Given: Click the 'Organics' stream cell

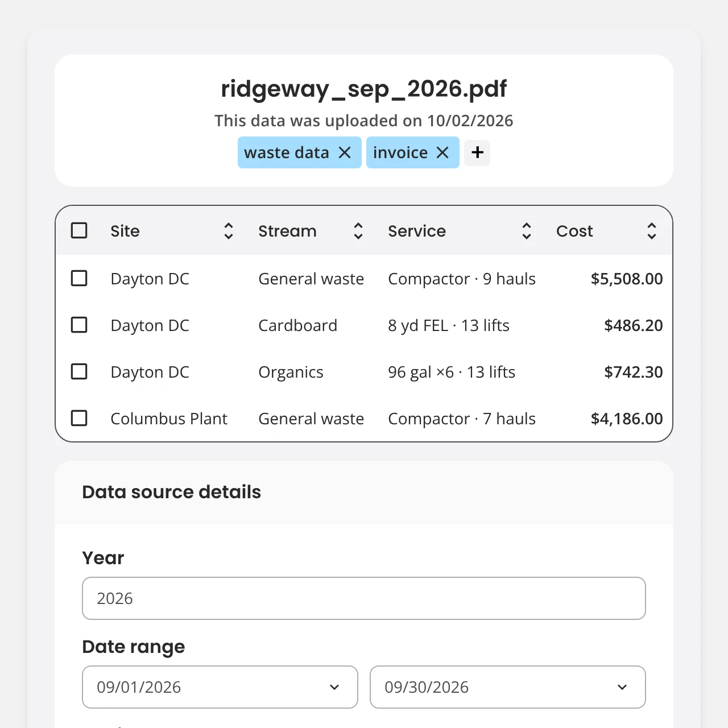Looking at the screenshot, I should click(x=291, y=372).
